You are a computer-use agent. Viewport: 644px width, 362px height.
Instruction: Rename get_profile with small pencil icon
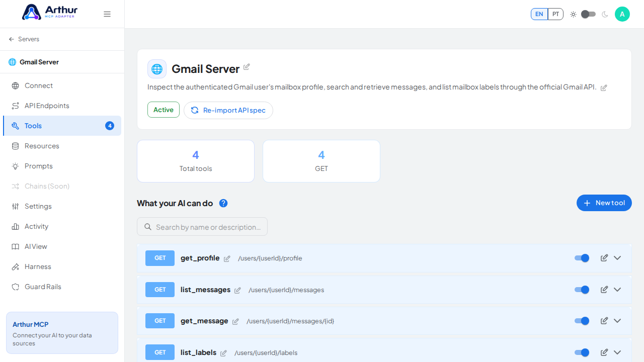click(227, 258)
